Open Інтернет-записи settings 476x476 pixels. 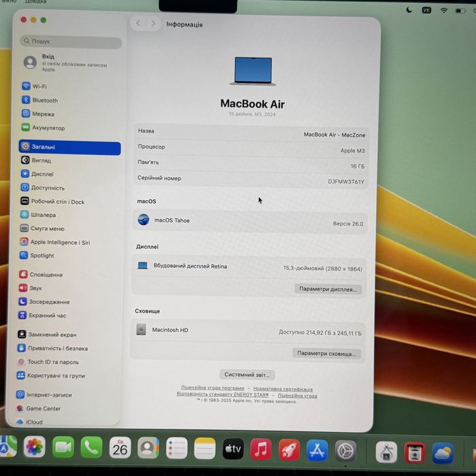point(44,394)
